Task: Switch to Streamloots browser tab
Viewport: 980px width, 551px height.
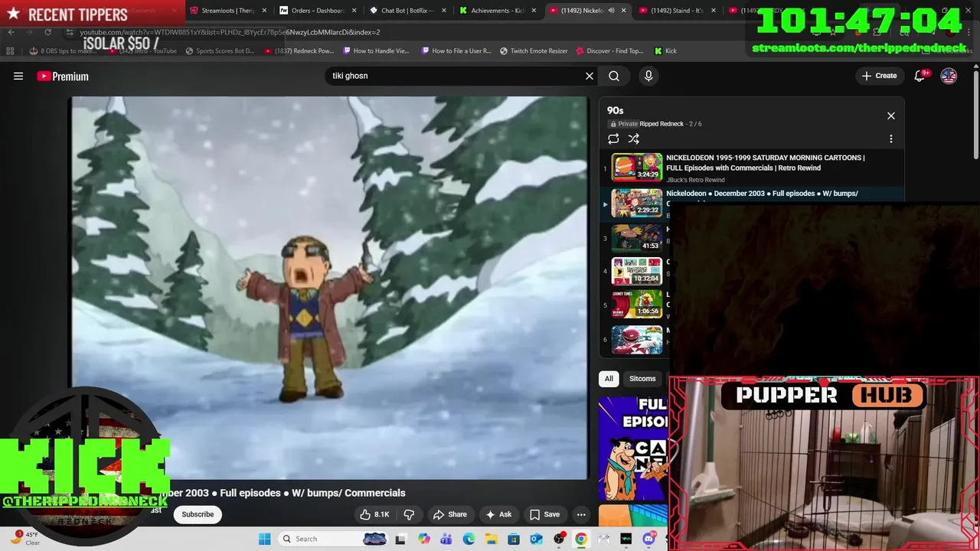Action: pyautogui.click(x=228, y=11)
